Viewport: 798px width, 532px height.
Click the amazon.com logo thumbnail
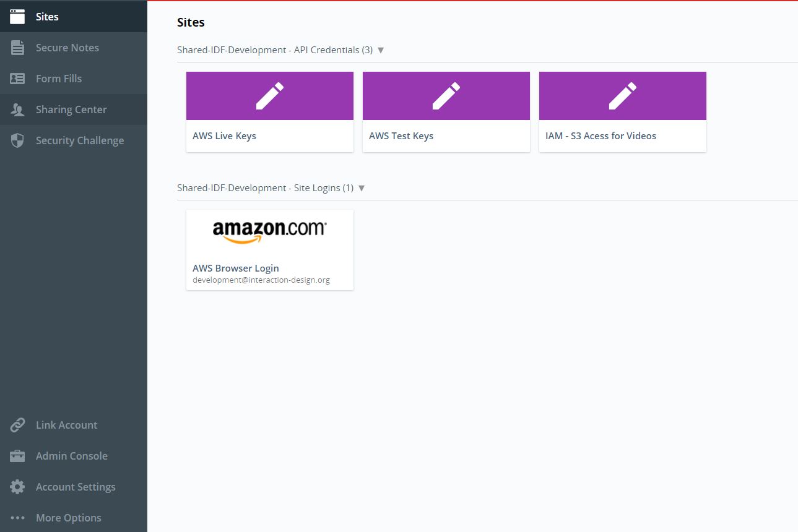click(270, 232)
